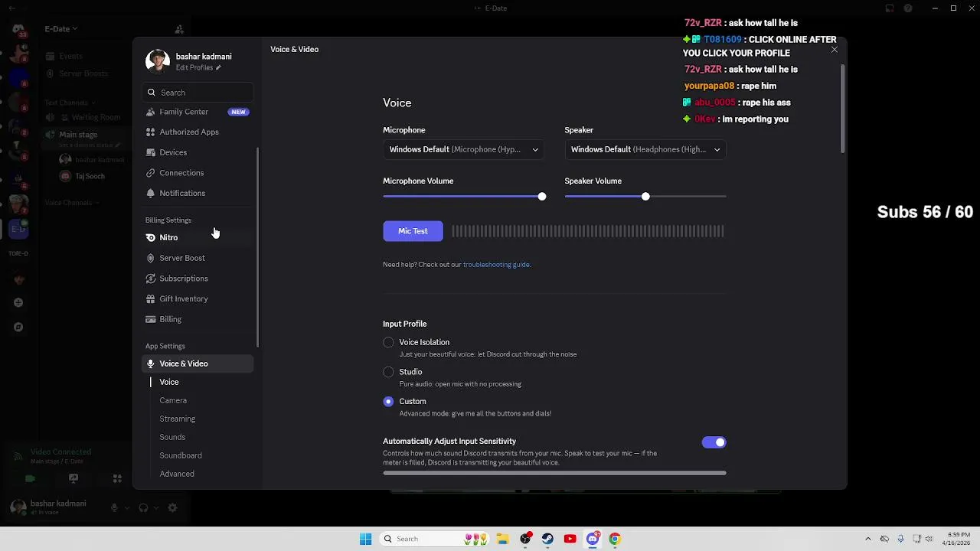980x551 pixels.
Task: Click the bashar kadmani profile avatar
Action: (x=158, y=61)
